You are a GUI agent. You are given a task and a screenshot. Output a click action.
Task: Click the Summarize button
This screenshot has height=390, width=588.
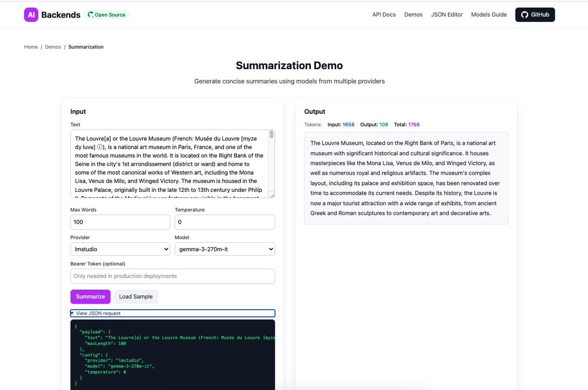(90, 297)
